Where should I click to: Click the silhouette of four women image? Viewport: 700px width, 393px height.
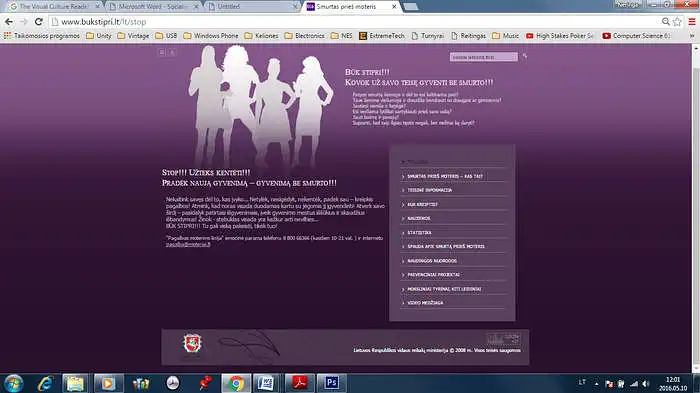point(260,106)
